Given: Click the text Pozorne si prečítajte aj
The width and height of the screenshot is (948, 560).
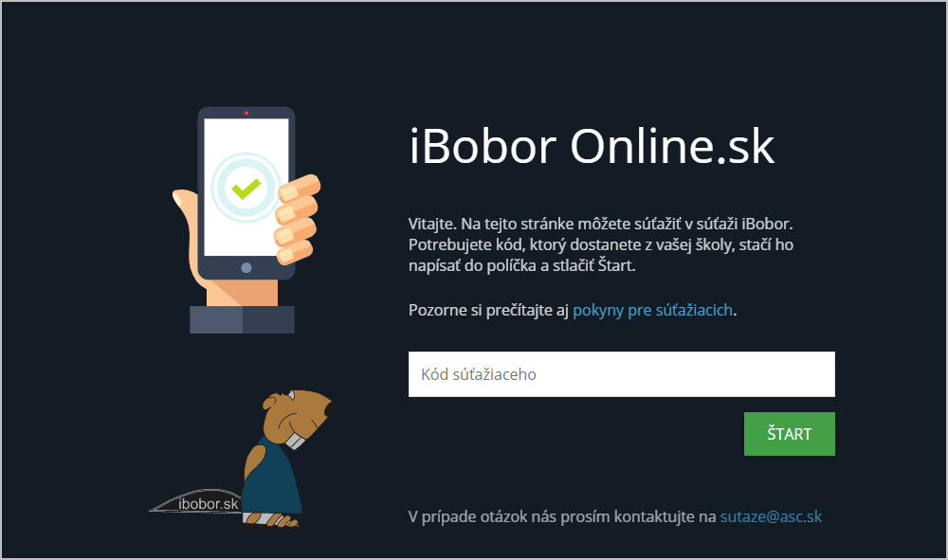Looking at the screenshot, I should (488, 310).
